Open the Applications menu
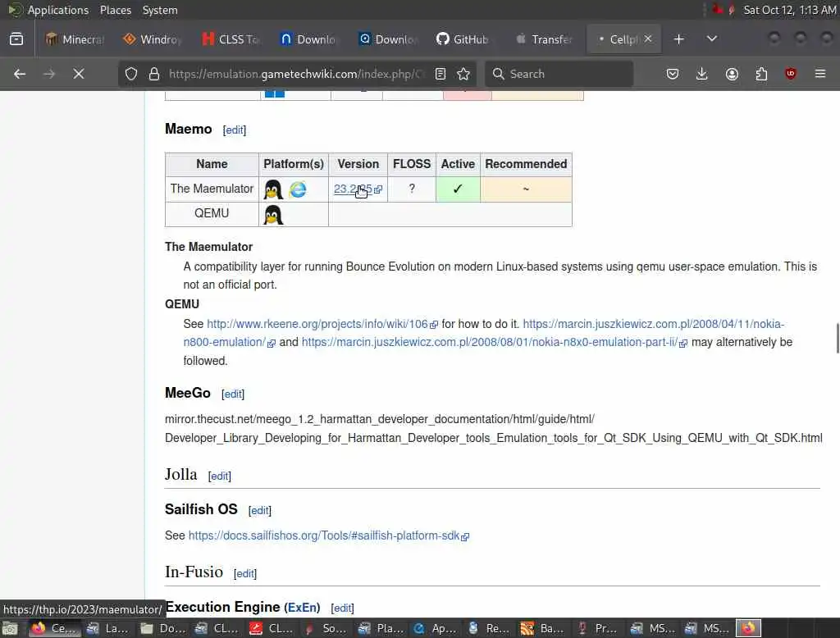The image size is (840, 638). click(58, 10)
